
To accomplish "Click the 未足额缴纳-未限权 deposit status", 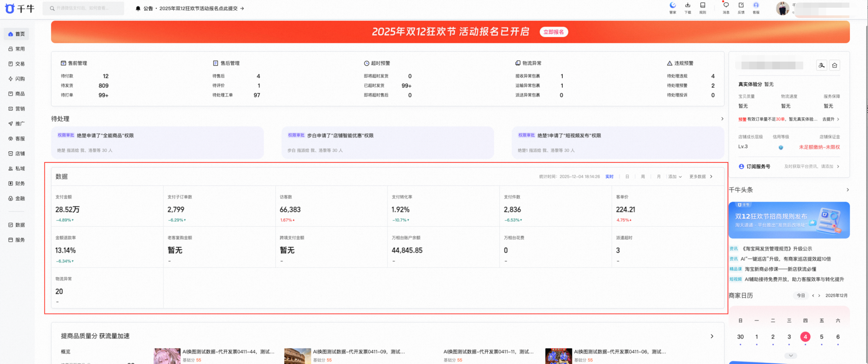I will pyautogui.click(x=819, y=147).
